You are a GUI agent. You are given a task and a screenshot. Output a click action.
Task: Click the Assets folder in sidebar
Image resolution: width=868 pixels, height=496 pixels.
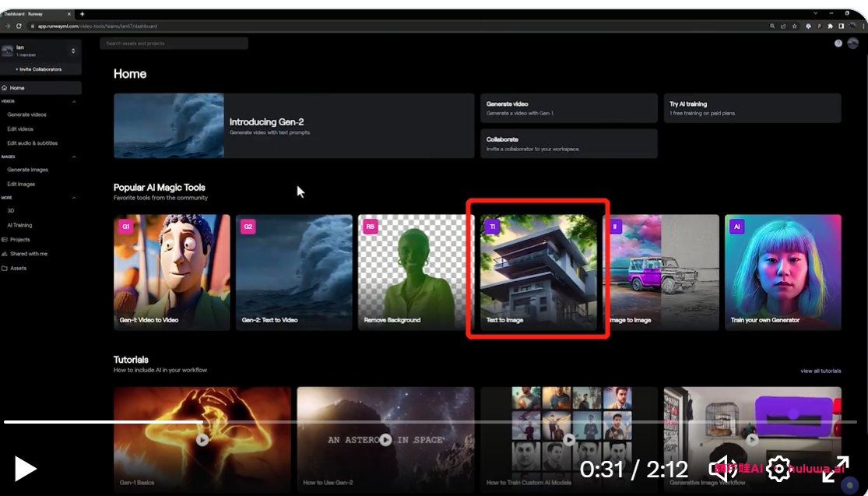click(18, 268)
